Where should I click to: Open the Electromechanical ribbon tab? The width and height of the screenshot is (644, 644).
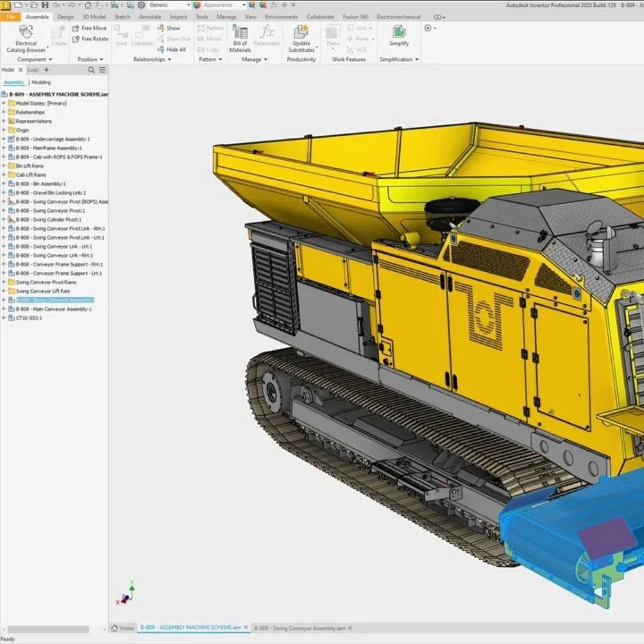pos(398,17)
